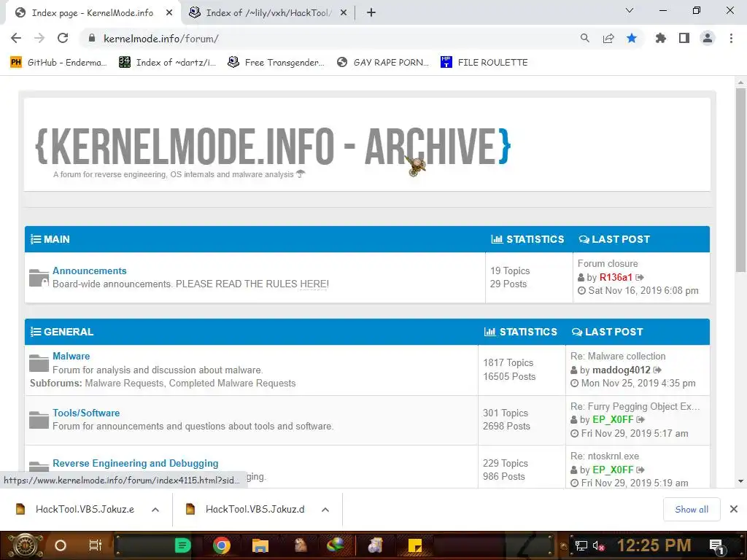This screenshot has height=560, width=747.
Task: Toggle the bookmark star icon
Action: coord(632,38)
